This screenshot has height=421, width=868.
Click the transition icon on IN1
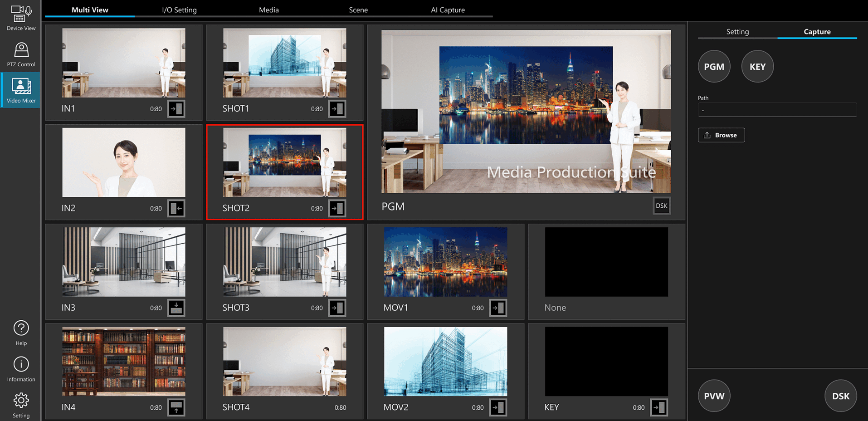(x=176, y=109)
